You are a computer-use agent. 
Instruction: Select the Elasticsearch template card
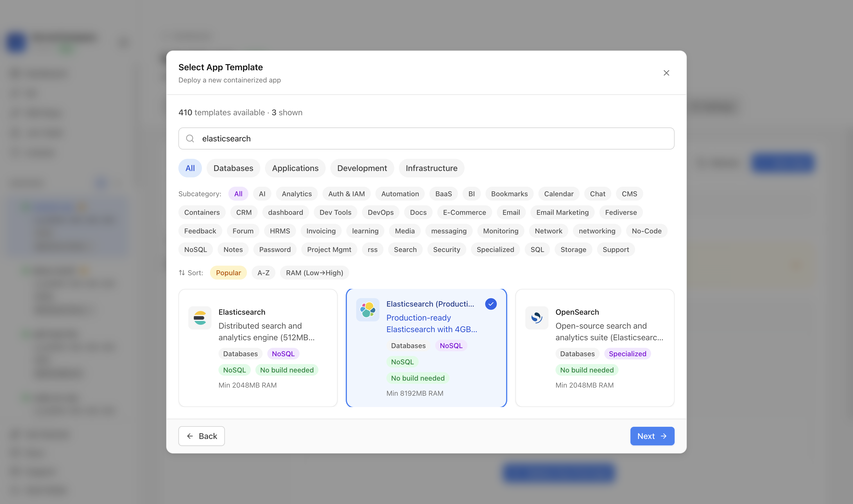pyautogui.click(x=258, y=348)
